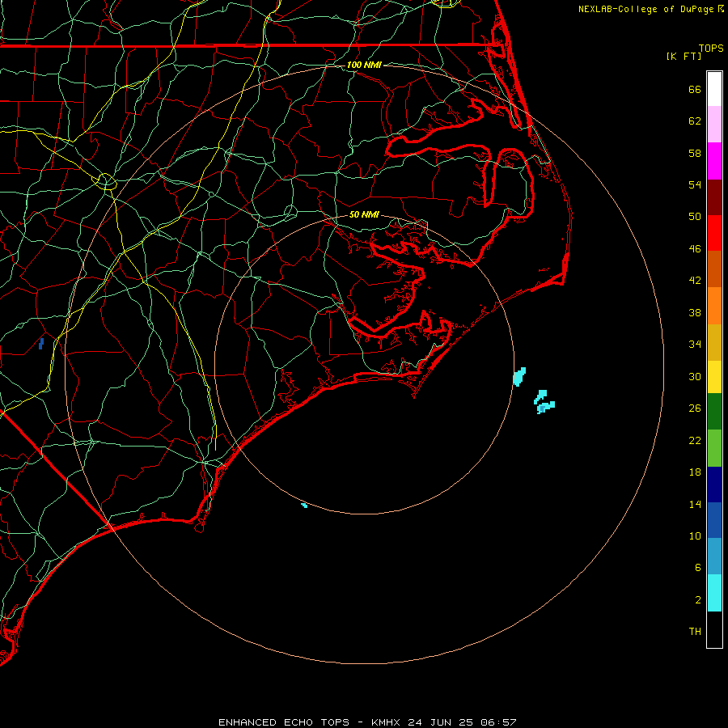Click the dark green legend swatch
The width and height of the screenshot is (728, 728).
pos(714,412)
